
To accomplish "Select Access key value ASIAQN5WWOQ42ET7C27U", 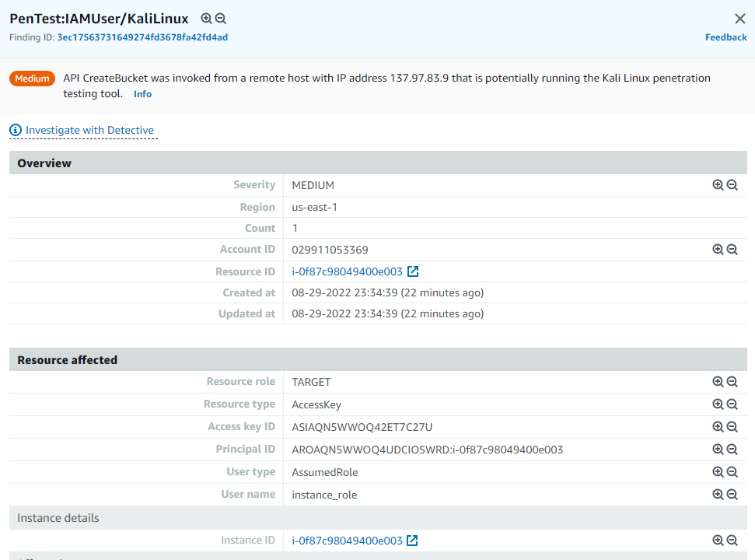I will coord(362,427).
